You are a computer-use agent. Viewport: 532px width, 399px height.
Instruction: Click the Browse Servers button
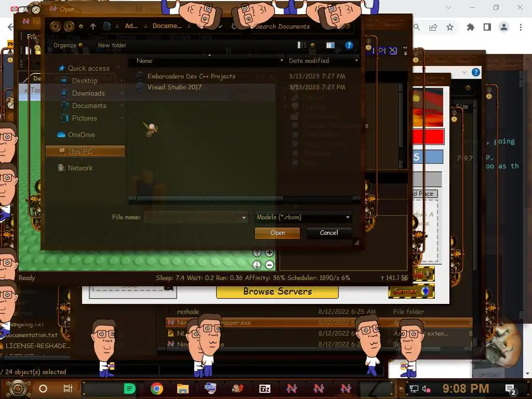277,291
